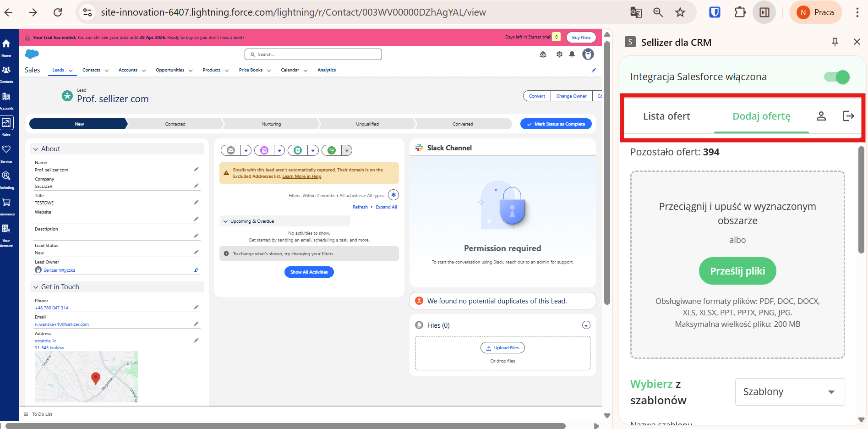Click the Sellizer logout icon
Viewport: 868px width, 429px height.
[848, 116]
